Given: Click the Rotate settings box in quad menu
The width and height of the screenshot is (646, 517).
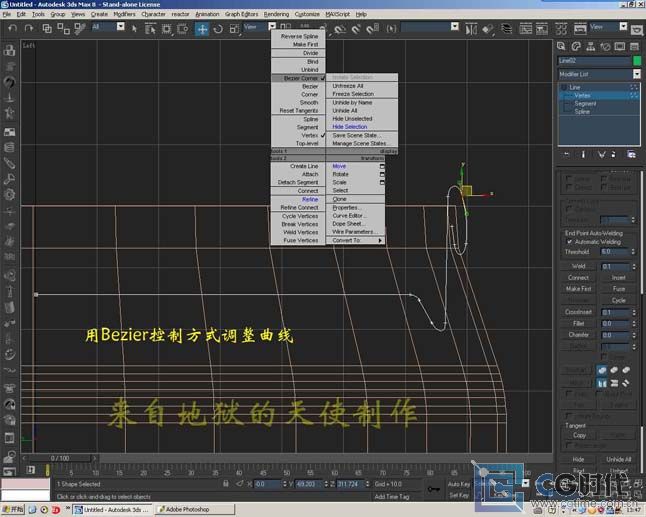Looking at the screenshot, I should pyautogui.click(x=382, y=174).
